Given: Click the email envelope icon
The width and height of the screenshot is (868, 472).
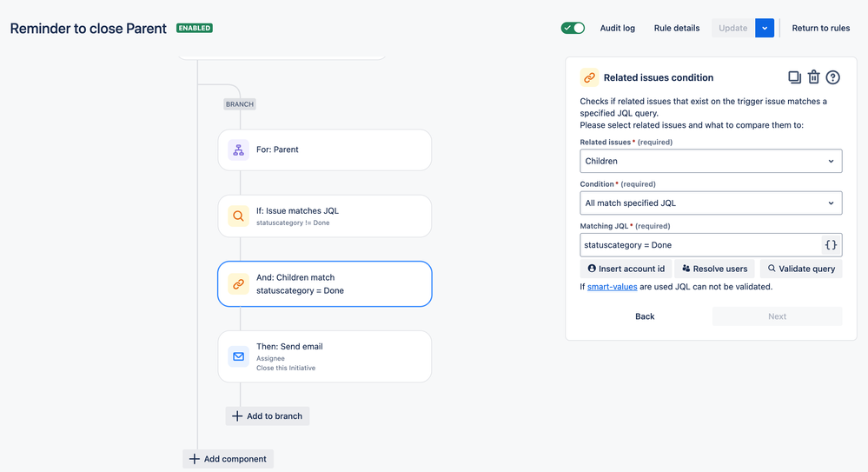Looking at the screenshot, I should tap(239, 356).
